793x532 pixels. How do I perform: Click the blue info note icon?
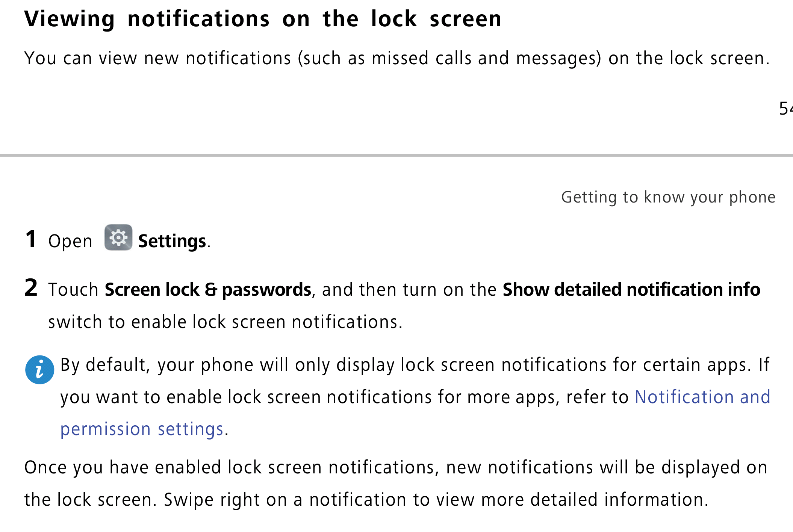click(x=39, y=370)
